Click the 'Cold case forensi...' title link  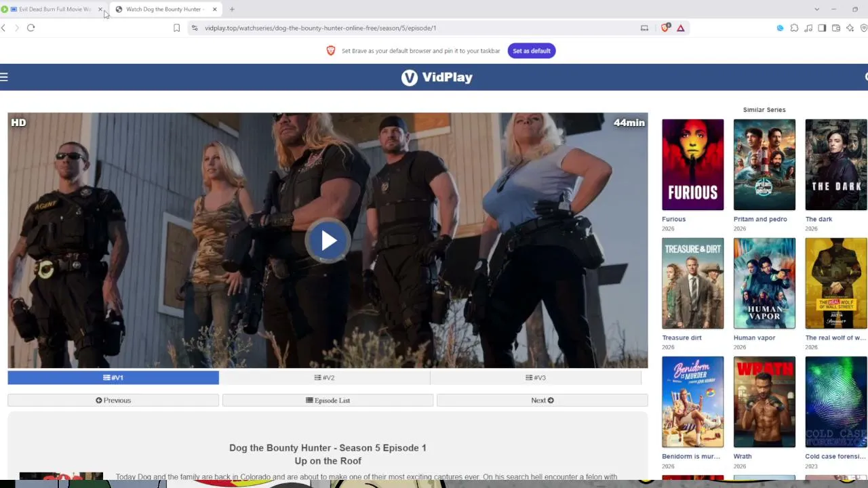click(835, 456)
